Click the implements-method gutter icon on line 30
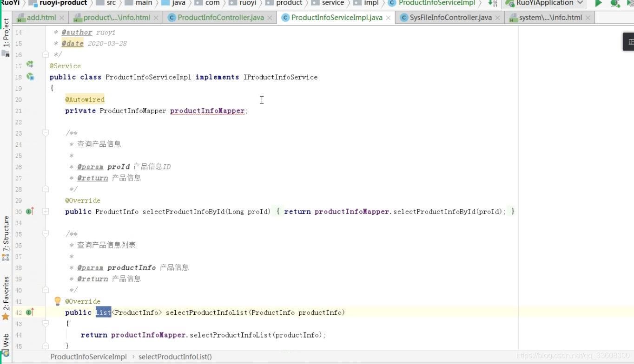Screen dimensions: 634x364 (x=30, y=211)
